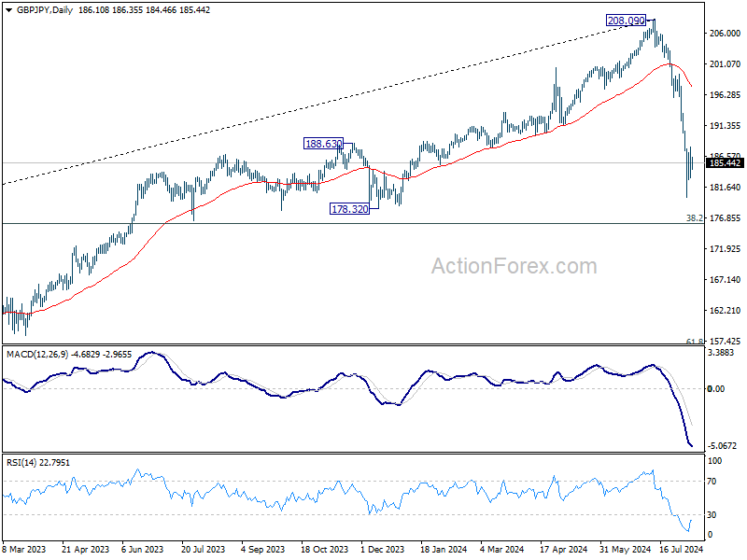Select RSI scale value 100
Image resolution: width=747 pixels, height=560 pixels.
714,461
